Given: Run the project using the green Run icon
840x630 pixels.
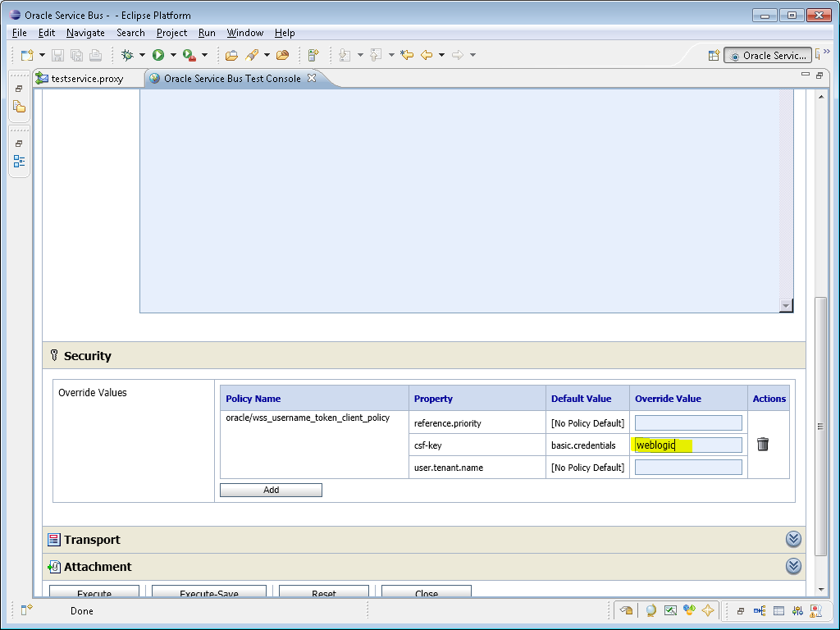Looking at the screenshot, I should [x=157, y=54].
